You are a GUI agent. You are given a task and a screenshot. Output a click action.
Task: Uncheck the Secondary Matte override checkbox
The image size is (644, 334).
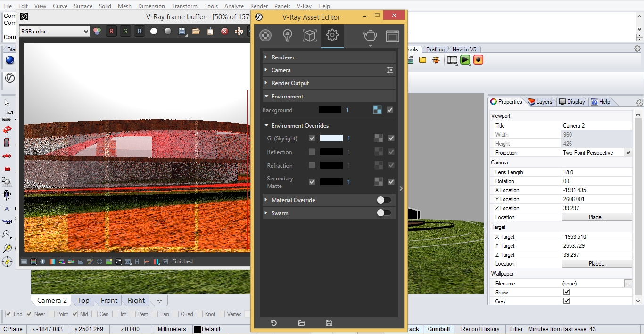[x=312, y=182]
